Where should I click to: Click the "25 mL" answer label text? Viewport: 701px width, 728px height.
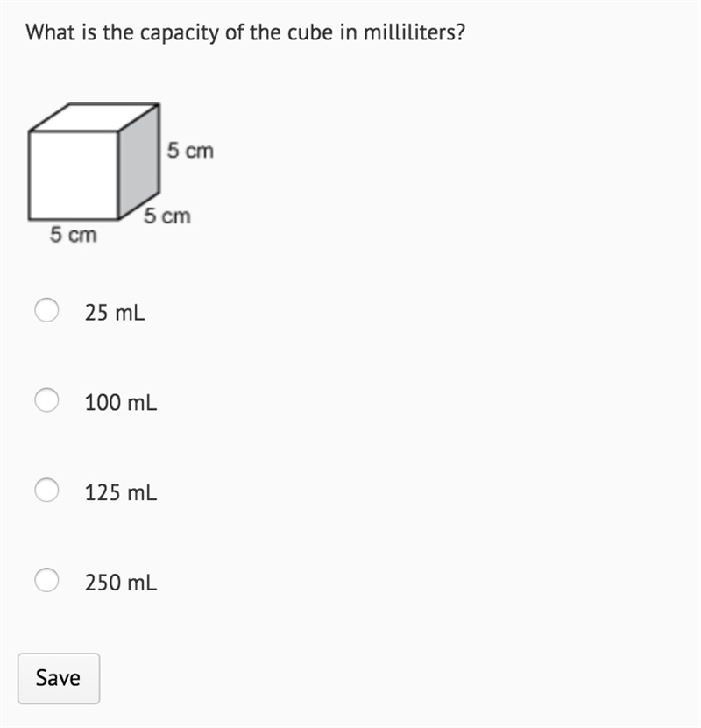[x=115, y=312]
